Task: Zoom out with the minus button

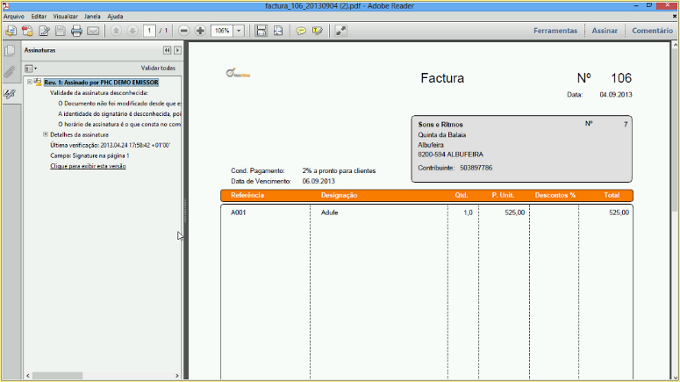Action: (x=183, y=31)
